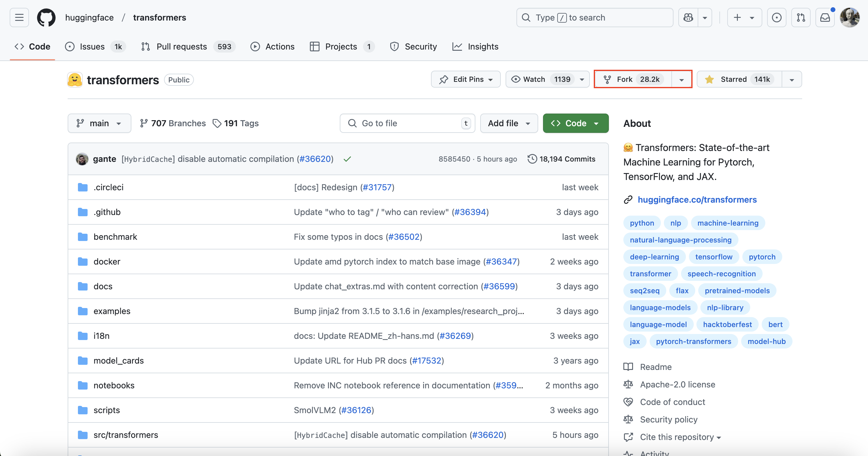This screenshot has width=868, height=456.
Task: Toggle the Starred button
Action: (x=739, y=79)
